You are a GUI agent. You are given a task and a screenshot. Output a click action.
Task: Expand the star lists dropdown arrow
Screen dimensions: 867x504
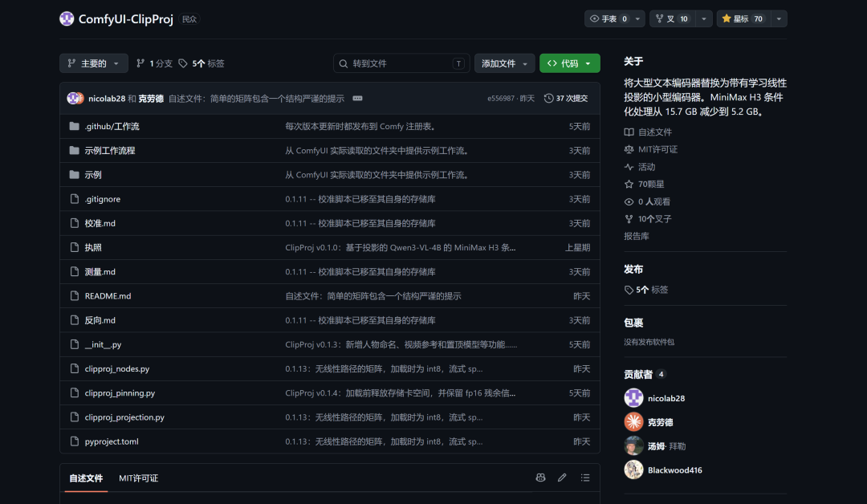[x=779, y=18]
